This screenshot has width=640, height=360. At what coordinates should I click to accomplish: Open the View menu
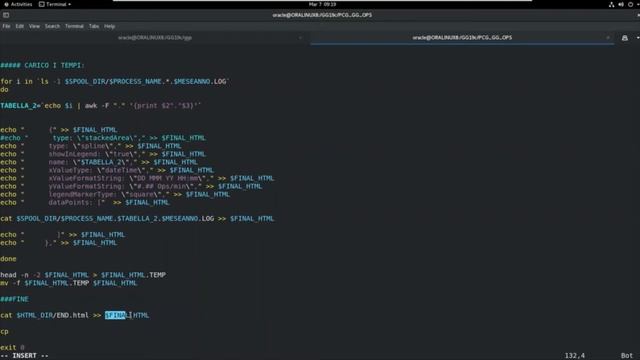click(34, 26)
